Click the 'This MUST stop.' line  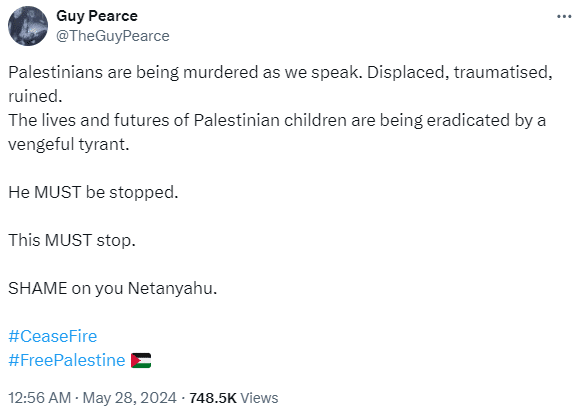[x=72, y=240]
